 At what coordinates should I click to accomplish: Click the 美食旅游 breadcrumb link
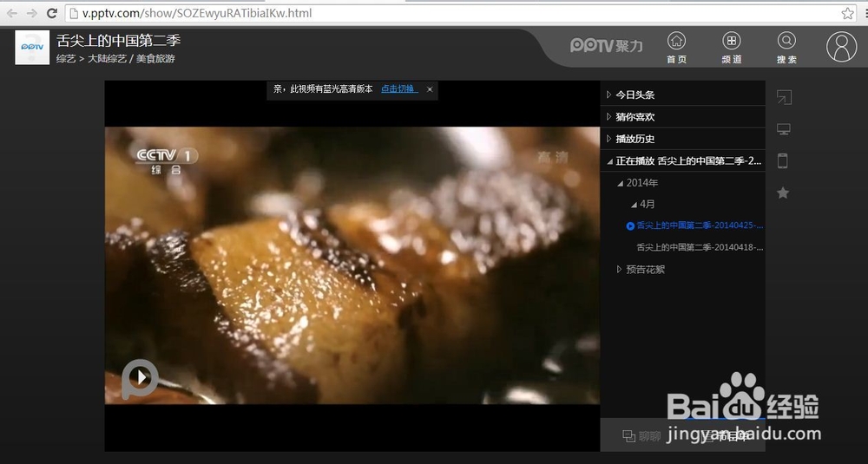(x=155, y=58)
